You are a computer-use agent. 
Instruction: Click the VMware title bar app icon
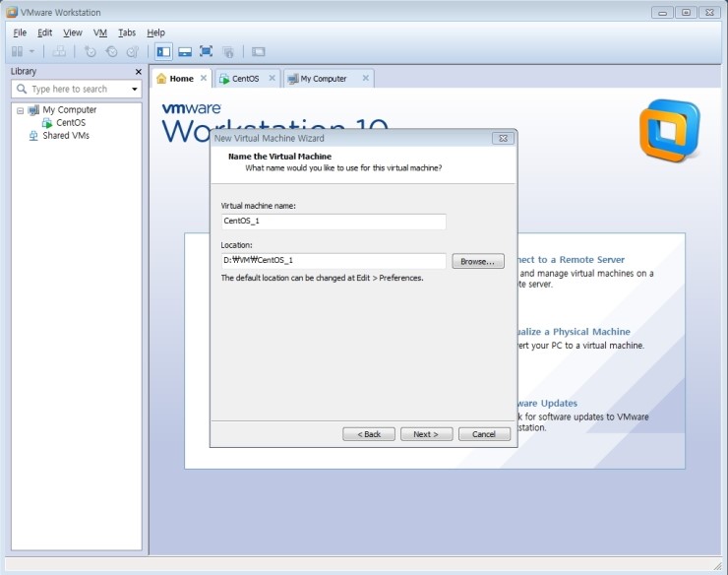12,12
